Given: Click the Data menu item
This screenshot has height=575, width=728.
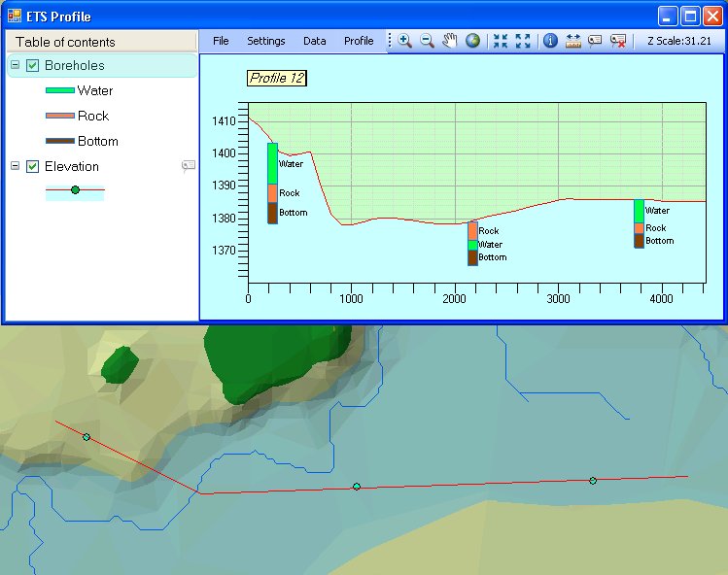Looking at the screenshot, I should point(314,41).
